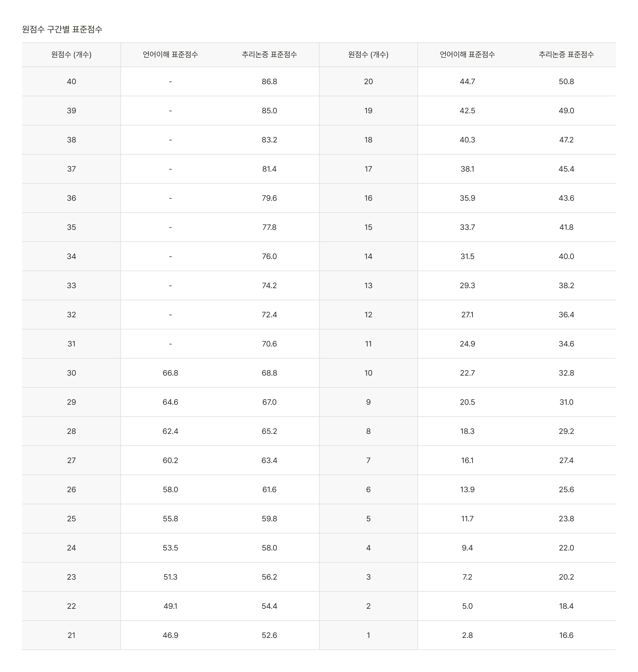Click the raw score 1 cell
The height and width of the screenshot is (672, 638).
368,635
